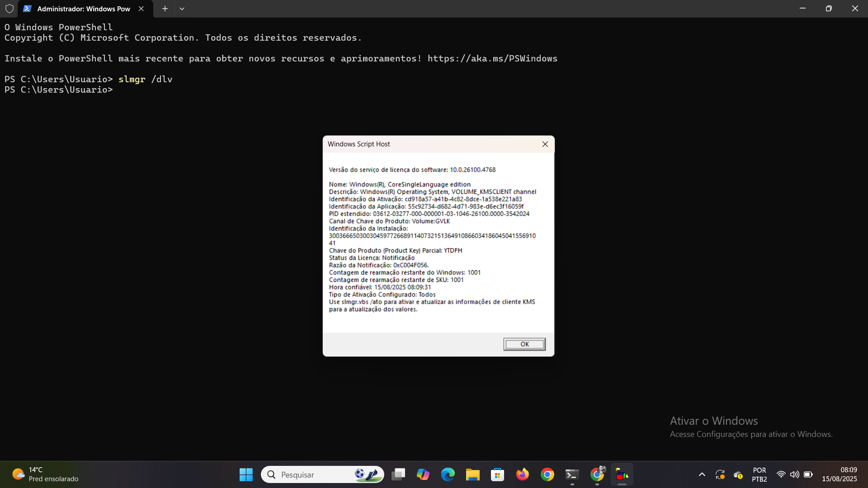
Task: Click the 'Tipo de Ativação Configurado: Todos' line
Action: coord(382,295)
